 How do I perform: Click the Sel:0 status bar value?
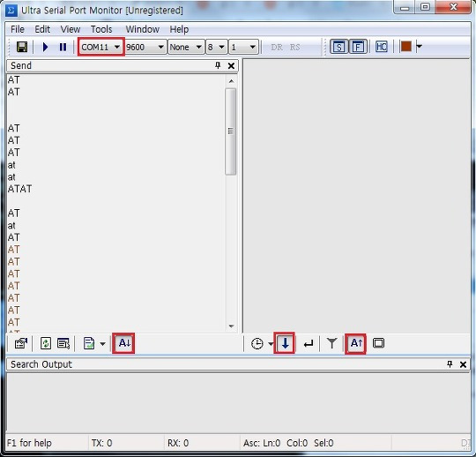(x=324, y=443)
